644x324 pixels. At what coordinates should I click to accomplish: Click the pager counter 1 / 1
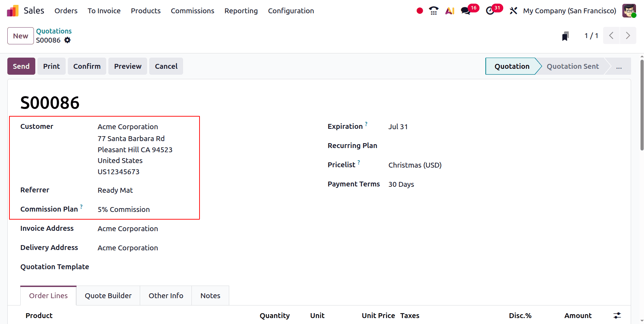[591, 36]
